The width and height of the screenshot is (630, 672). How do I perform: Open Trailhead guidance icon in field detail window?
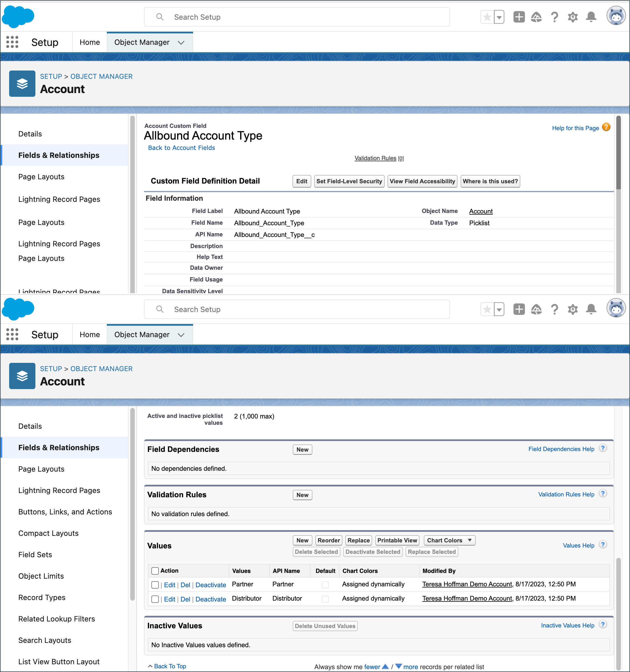coord(536,17)
